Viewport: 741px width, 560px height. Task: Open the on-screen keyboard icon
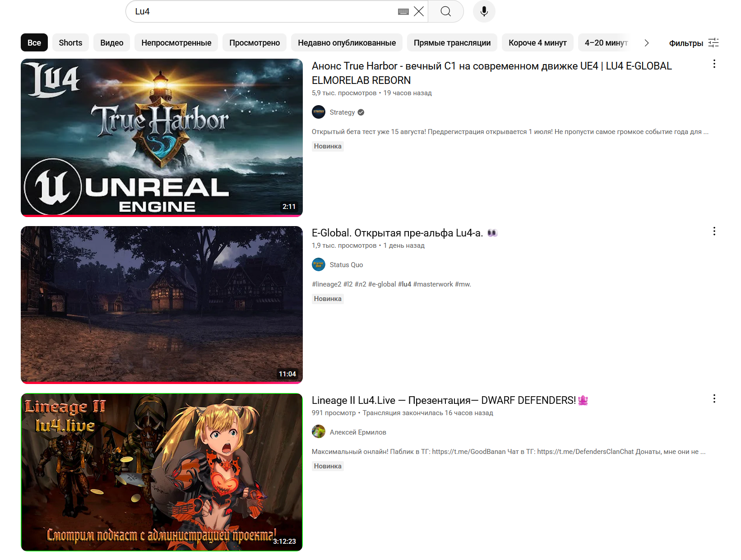[x=403, y=12]
